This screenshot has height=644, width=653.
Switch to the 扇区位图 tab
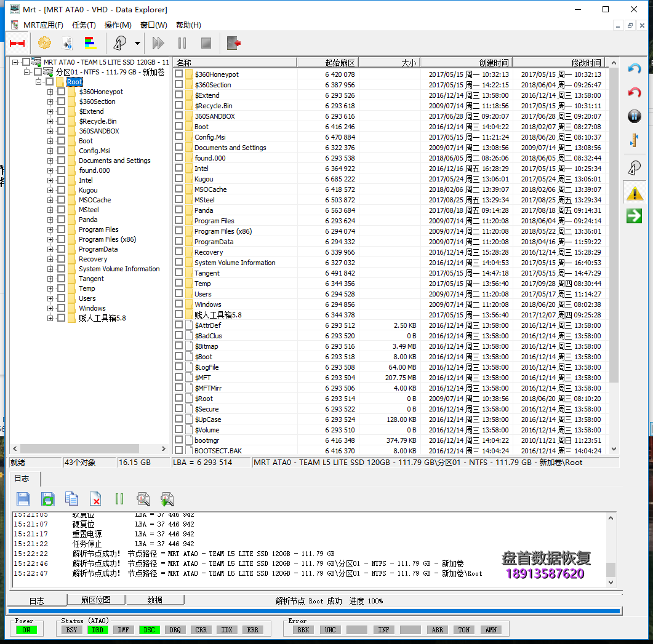click(x=96, y=600)
